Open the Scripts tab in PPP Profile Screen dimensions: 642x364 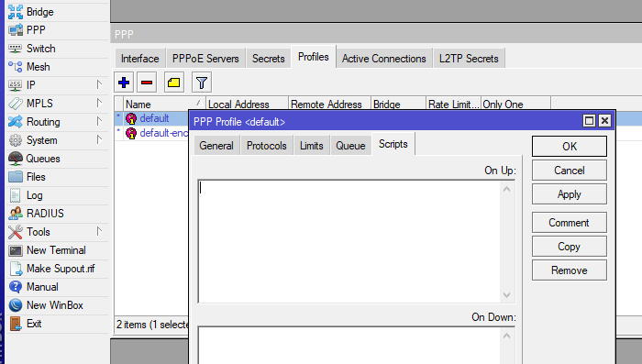[393, 144]
